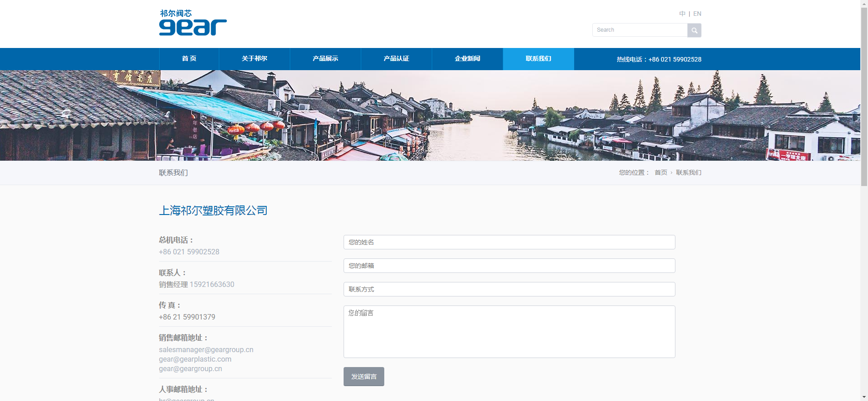Go to 产品展示 navigation tab
Viewport: 868px width, 401px height.
click(325, 59)
